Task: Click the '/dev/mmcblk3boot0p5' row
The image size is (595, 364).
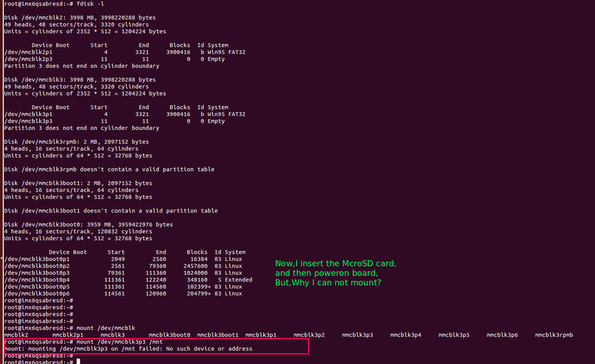Action: (x=123, y=287)
